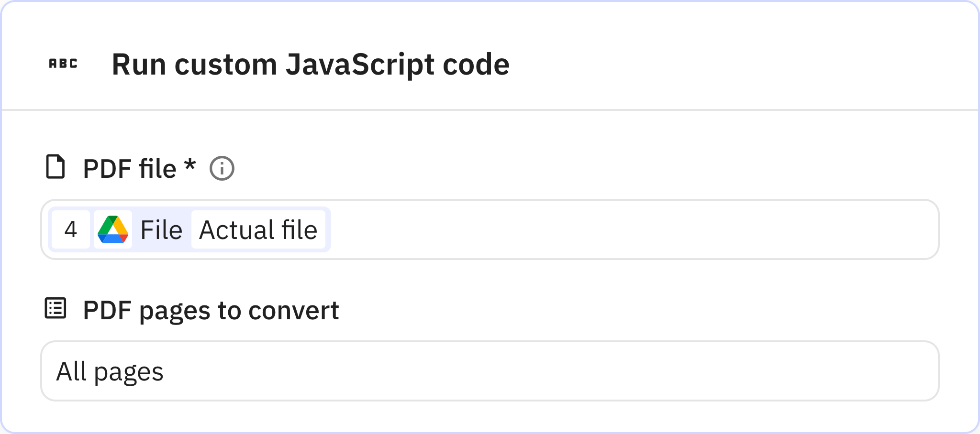Click the "File" text in the Drive token
Image resolution: width=980 pixels, height=434 pixels.
(161, 229)
